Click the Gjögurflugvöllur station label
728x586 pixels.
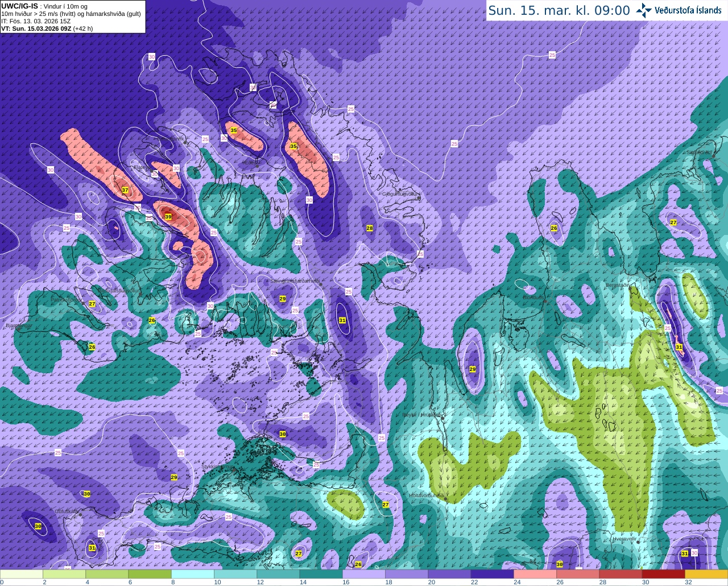[401, 194]
